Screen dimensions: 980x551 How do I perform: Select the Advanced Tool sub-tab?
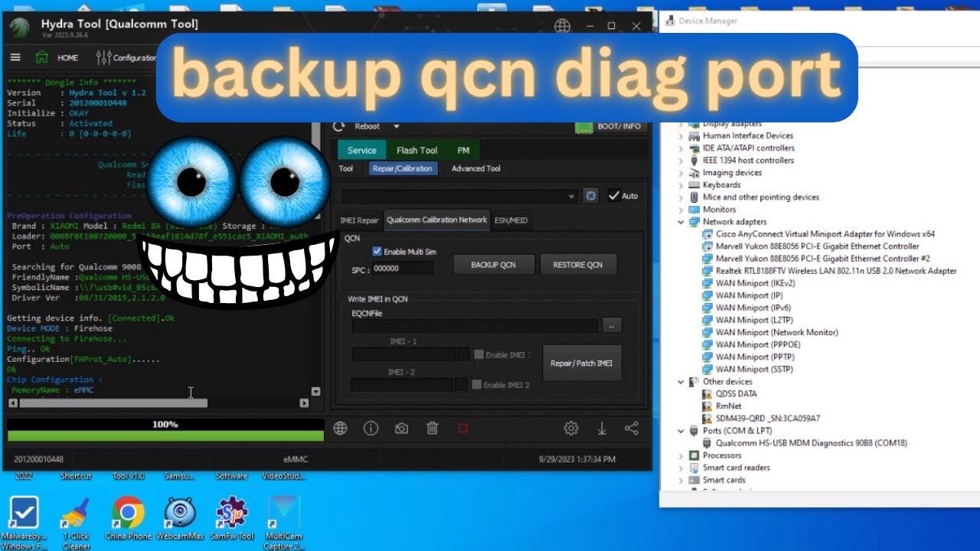point(475,168)
